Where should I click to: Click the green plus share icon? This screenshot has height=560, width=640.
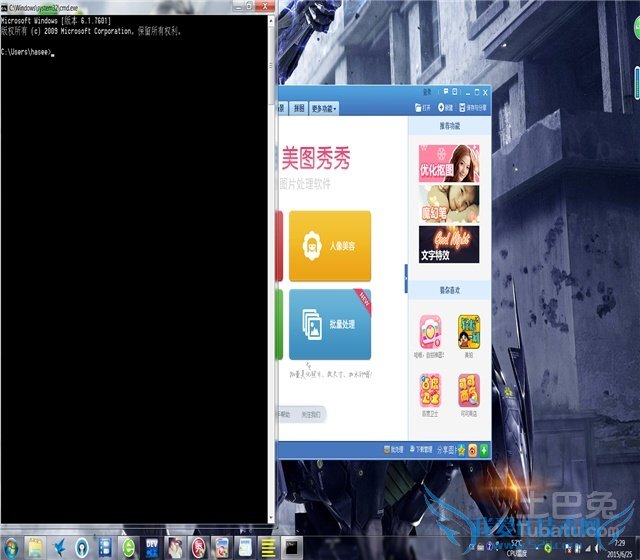pos(484,450)
